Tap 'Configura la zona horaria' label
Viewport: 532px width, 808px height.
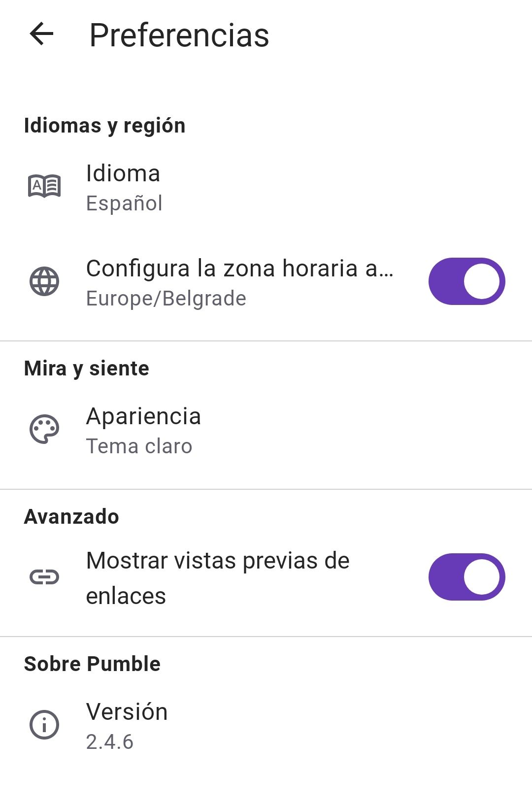tap(239, 269)
